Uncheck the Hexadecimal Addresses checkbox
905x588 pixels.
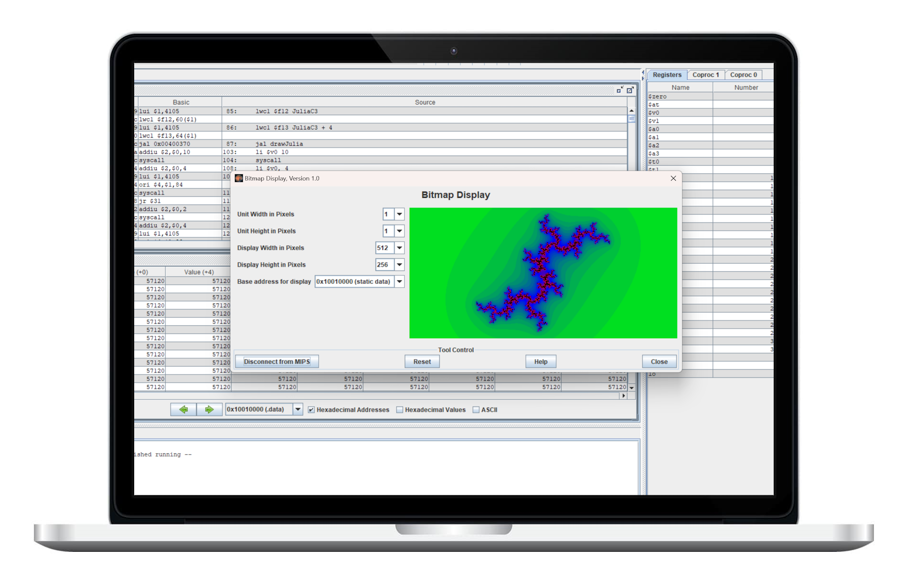click(311, 410)
